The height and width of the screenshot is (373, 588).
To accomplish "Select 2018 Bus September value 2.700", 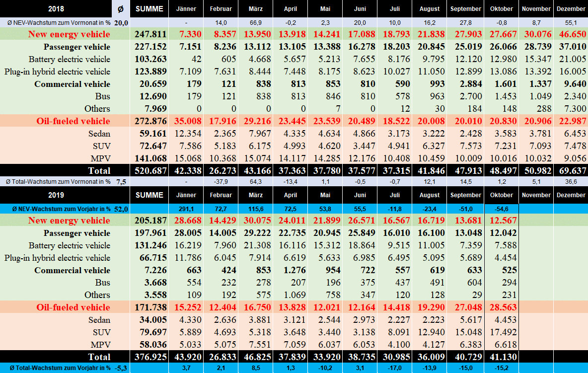I will point(471,96).
